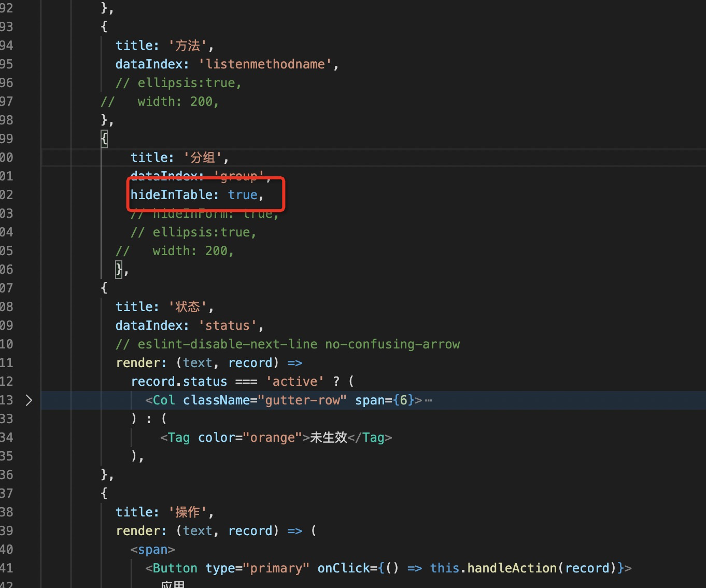Select the 'status' dataIndex string
The height and width of the screenshot is (588, 706).
(x=227, y=325)
